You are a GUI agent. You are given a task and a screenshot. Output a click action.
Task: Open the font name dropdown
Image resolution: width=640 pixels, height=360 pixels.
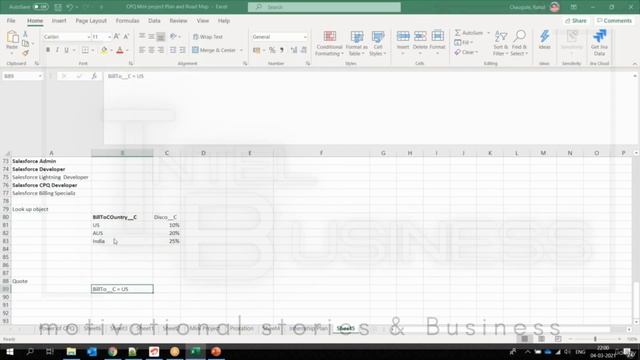click(89, 37)
